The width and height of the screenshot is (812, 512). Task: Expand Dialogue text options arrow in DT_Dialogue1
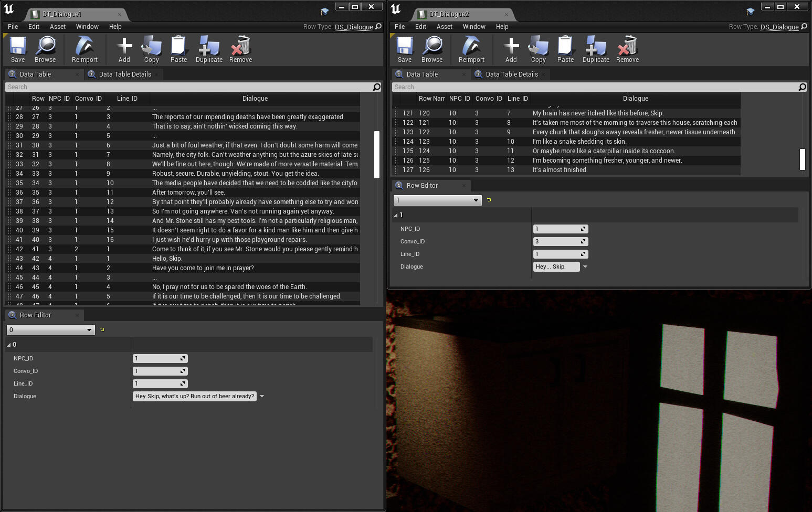coord(262,397)
